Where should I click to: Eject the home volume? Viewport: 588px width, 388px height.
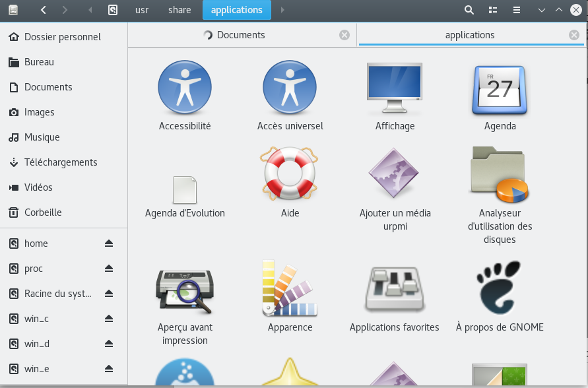pos(109,243)
